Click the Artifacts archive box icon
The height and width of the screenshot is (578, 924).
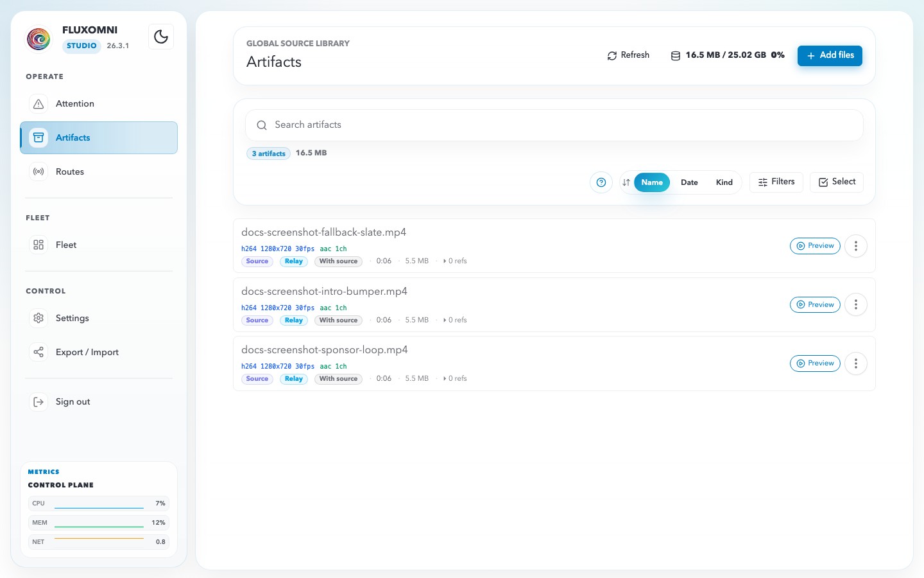coord(38,137)
